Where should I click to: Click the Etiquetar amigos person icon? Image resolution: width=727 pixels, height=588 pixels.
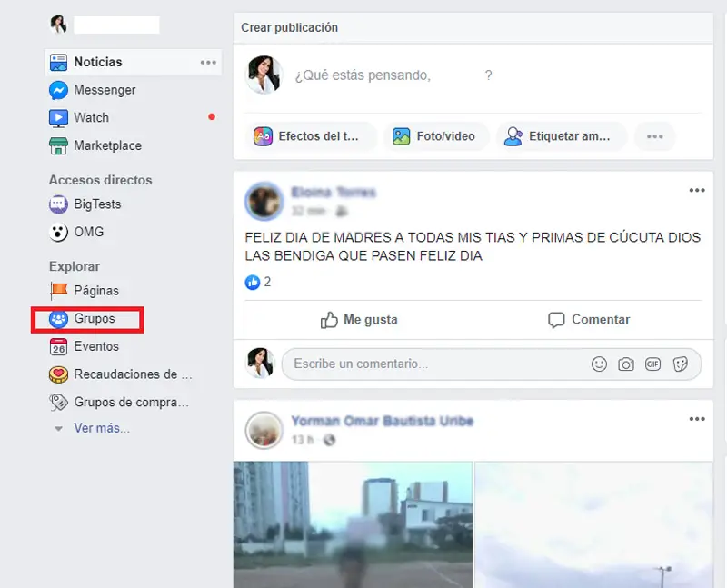(513, 136)
